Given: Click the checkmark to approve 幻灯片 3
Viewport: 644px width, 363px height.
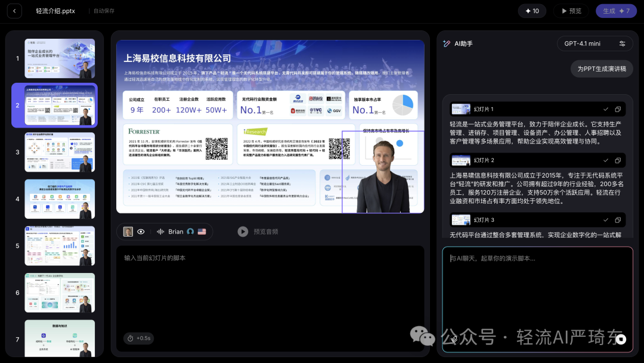Looking at the screenshot, I should tap(606, 219).
